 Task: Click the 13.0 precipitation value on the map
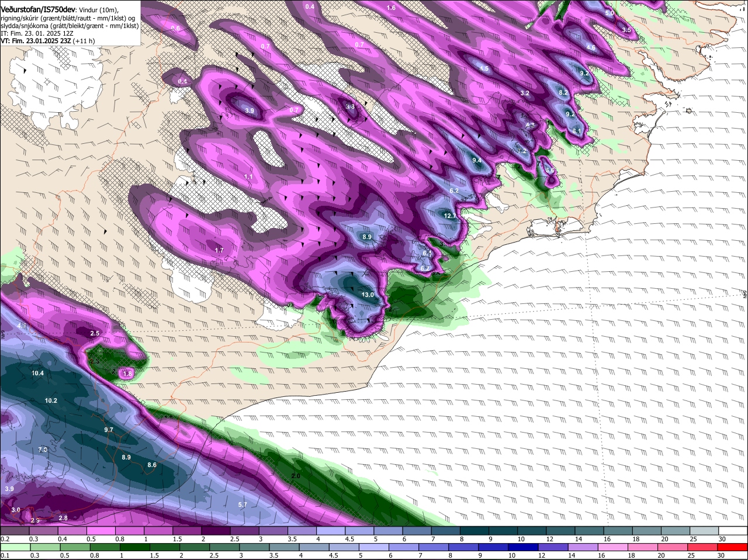click(x=368, y=295)
